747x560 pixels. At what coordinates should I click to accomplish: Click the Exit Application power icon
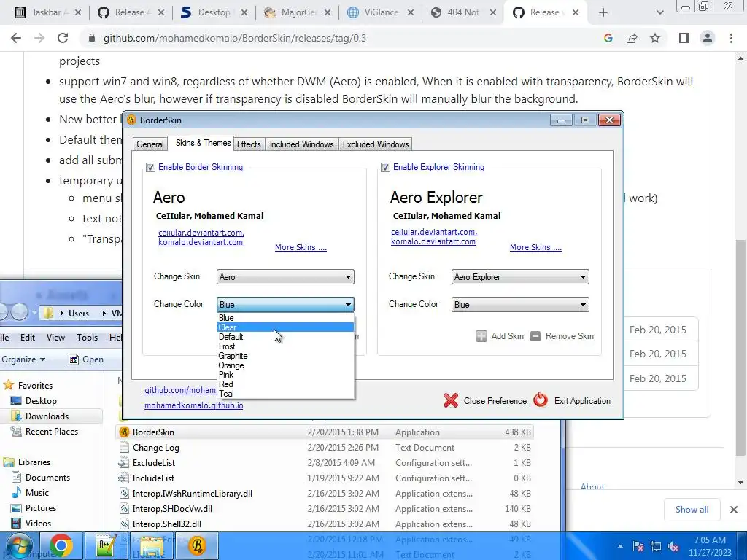(x=541, y=400)
